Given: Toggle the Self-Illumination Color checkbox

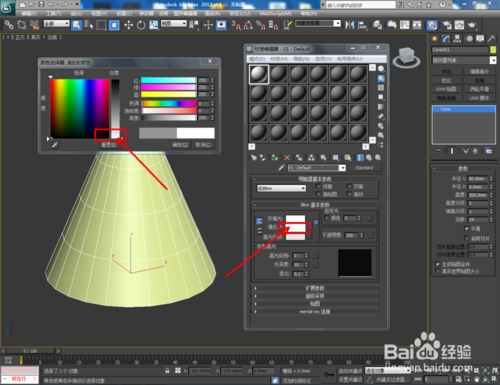Looking at the screenshot, I should click(x=327, y=218).
